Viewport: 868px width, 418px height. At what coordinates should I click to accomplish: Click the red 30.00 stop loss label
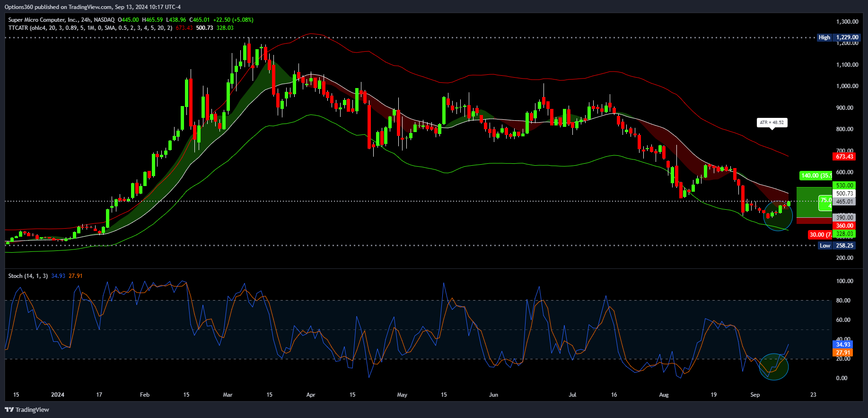[x=820, y=235]
